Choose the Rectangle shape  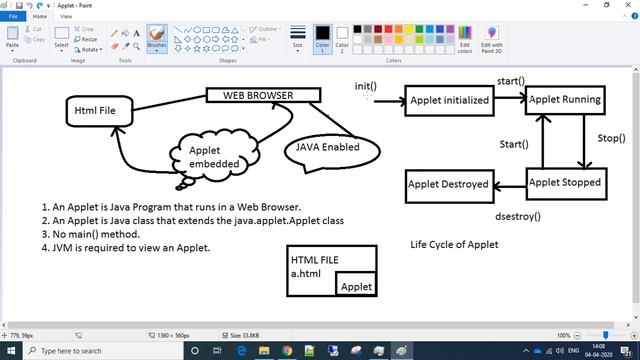coord(206,30)
